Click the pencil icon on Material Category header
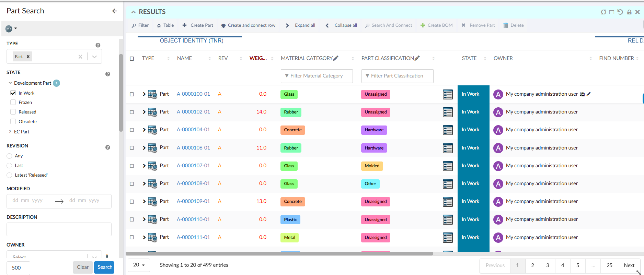Screen dimensions: 644x275 [336, 58]
